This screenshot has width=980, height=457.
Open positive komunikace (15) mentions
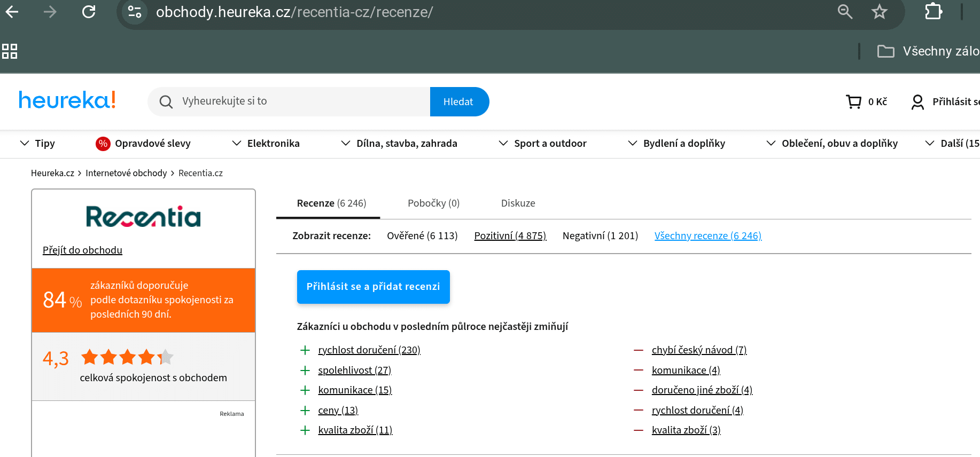click(355, 390)
